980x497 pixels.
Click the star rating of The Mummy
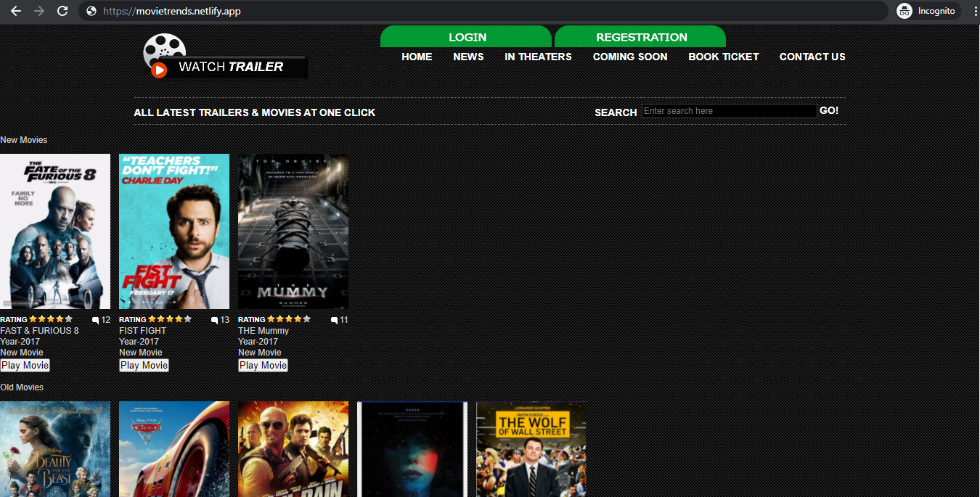[289, 319]
